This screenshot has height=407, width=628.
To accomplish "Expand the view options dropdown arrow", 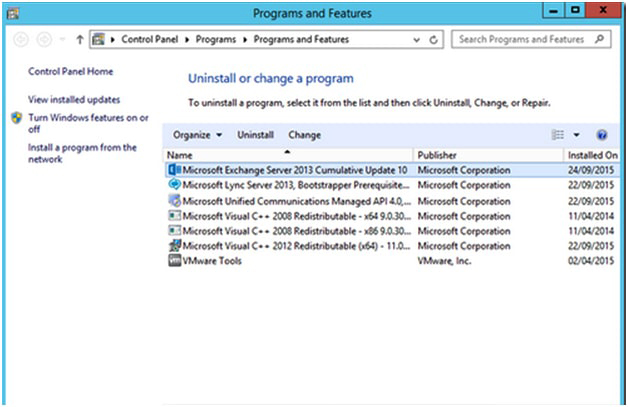I will click(576, 135).
